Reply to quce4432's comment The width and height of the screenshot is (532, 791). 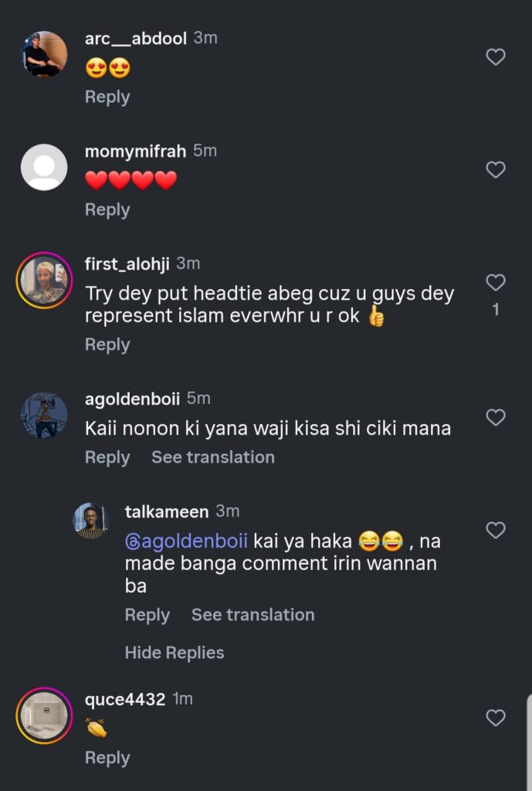click(x=107, y=759)
